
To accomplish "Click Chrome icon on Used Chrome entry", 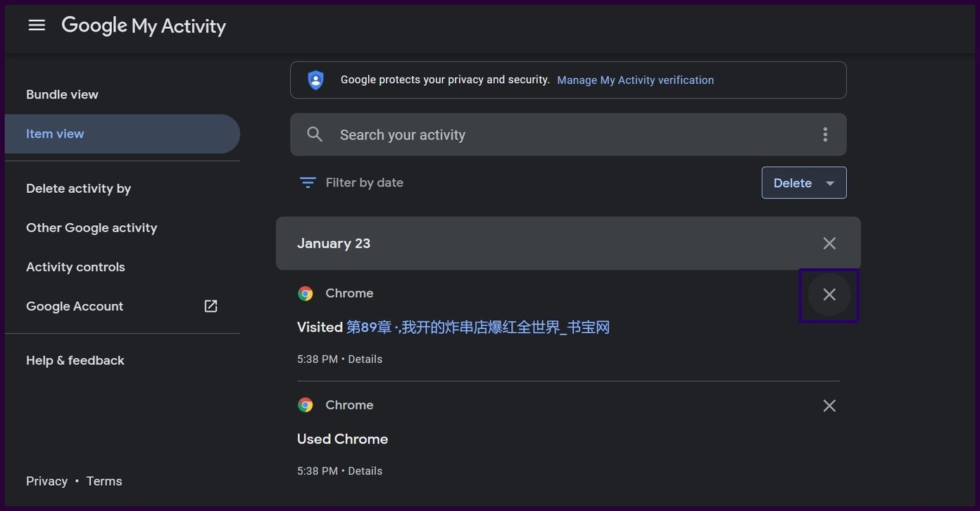I will pos(306,405).
